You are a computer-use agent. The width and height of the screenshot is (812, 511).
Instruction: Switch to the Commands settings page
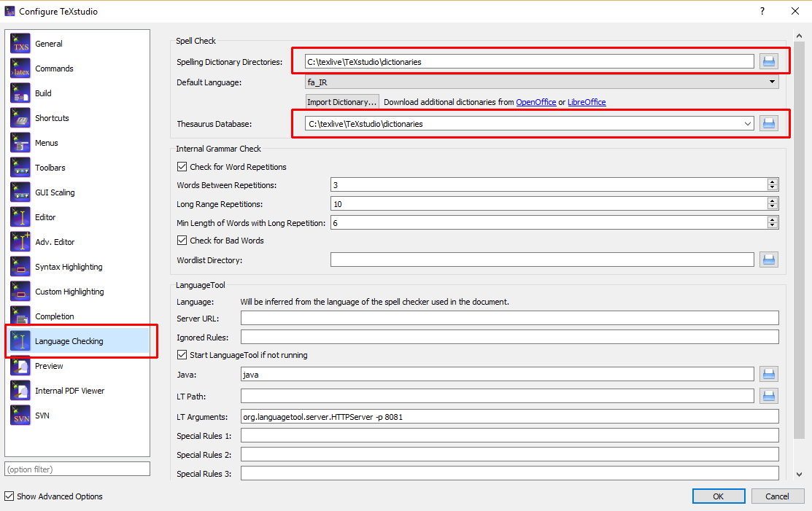click(55, 69)
